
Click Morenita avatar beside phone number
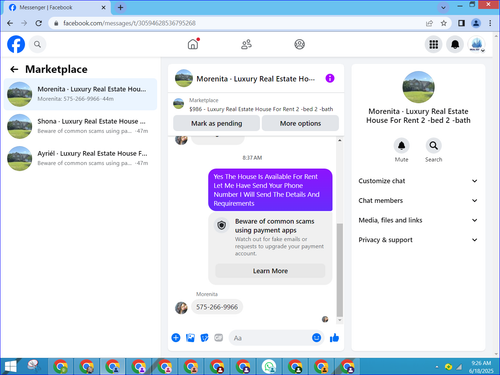pos(181,308)
